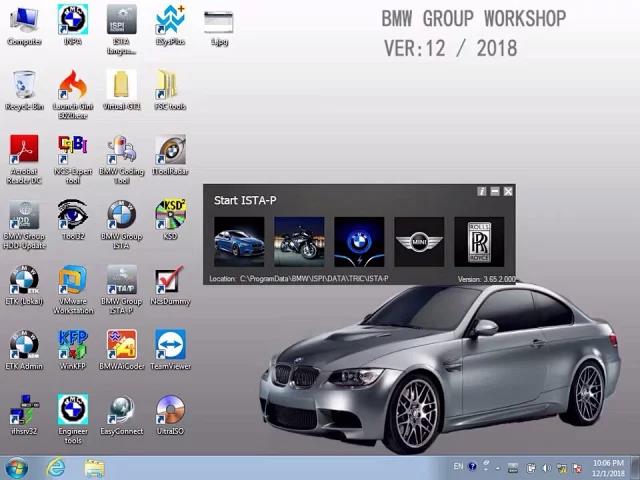Launch the KSD shortcut
This screenshot has width=640, height=480.
tap(170, 220)
